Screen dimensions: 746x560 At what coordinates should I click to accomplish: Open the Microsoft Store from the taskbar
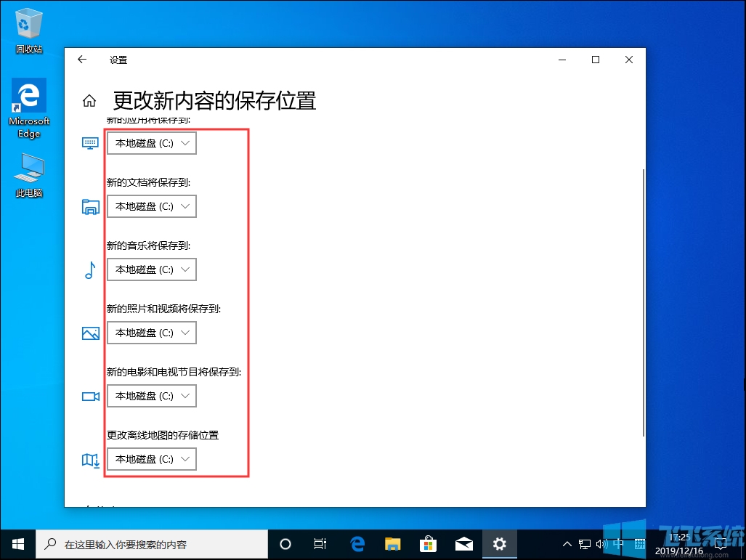(x=429, y=543)
